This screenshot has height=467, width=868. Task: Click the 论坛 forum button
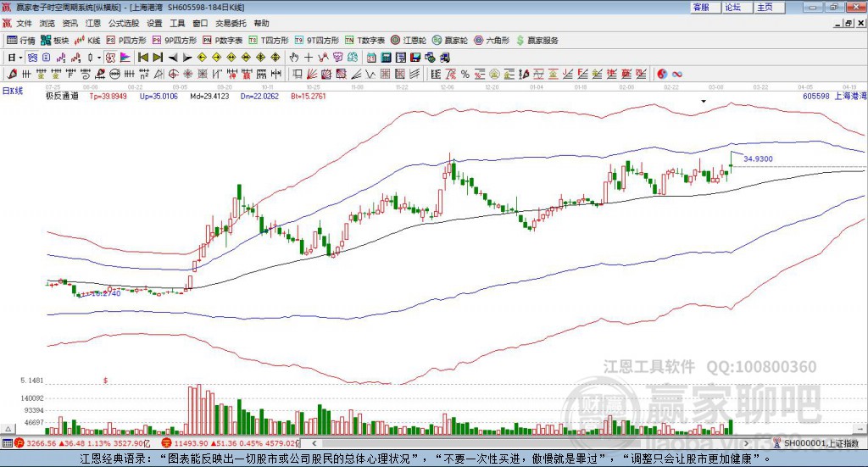tap(737, 7)
